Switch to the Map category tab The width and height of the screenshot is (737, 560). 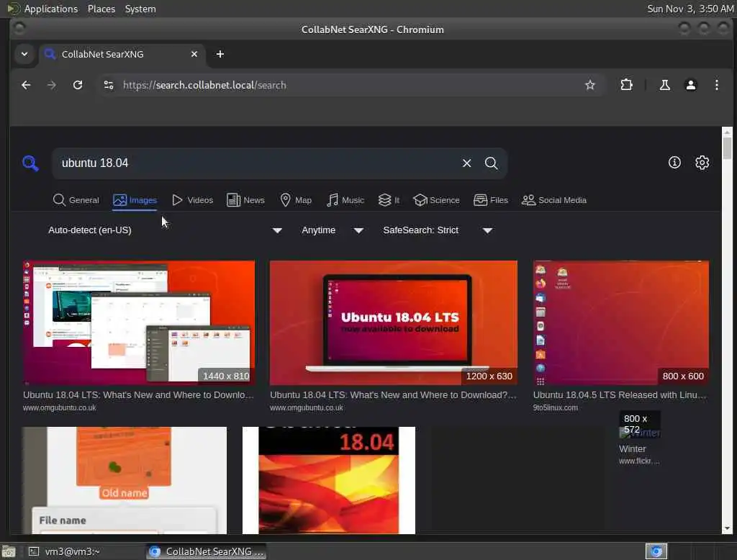coord(296,200)
